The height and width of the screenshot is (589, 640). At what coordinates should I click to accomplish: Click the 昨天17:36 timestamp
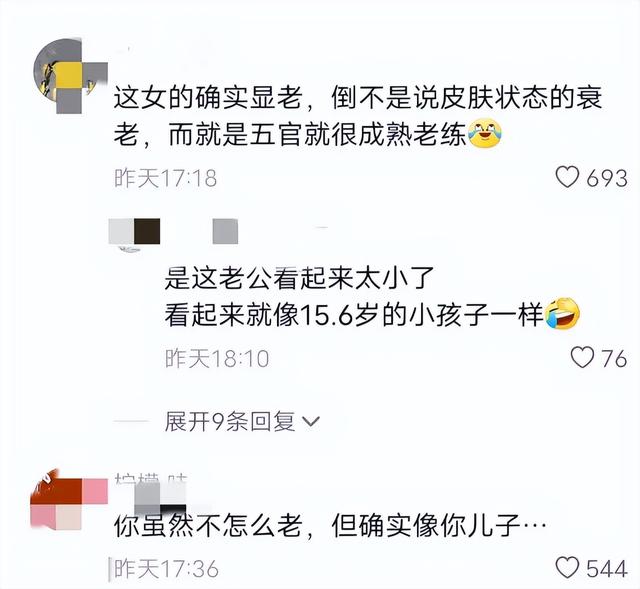click(166, 569)
